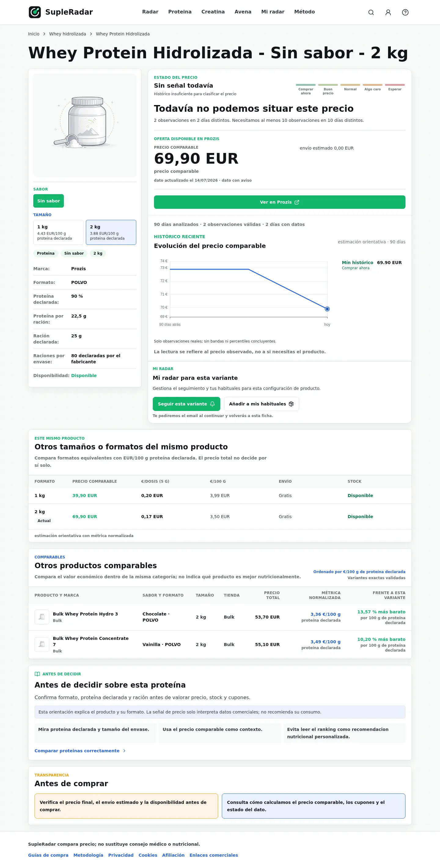Click the 69,90 EUR price in the 2 kg row
Viewport: 440px width, 868px height.
pos(85,517)
